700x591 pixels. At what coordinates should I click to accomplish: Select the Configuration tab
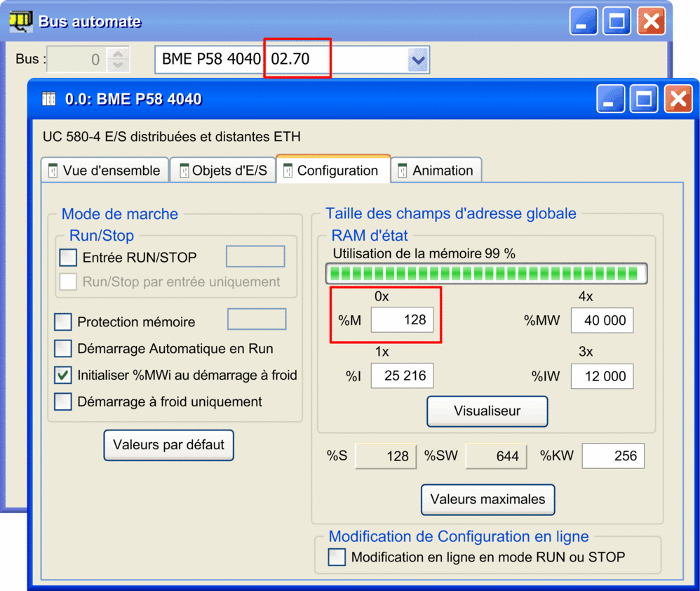333,170
